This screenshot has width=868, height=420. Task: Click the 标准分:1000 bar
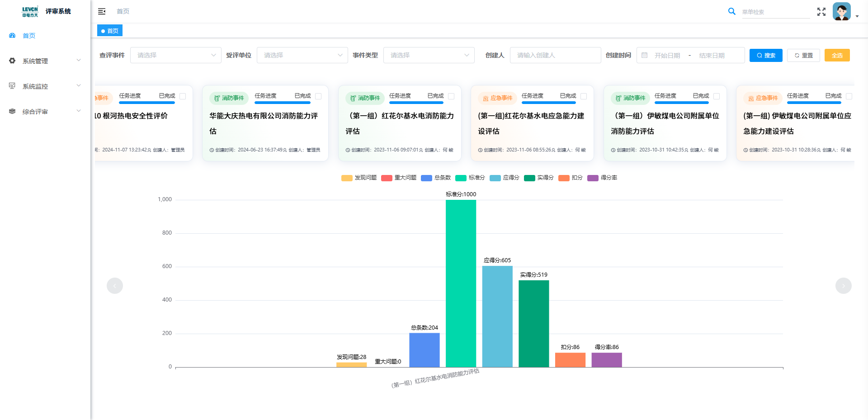(x=461, y=283)
